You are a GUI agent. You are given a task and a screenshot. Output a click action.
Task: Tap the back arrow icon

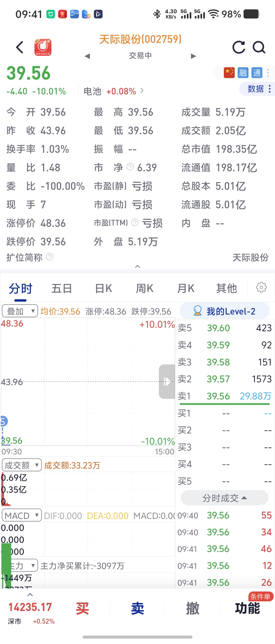point(19,47)
